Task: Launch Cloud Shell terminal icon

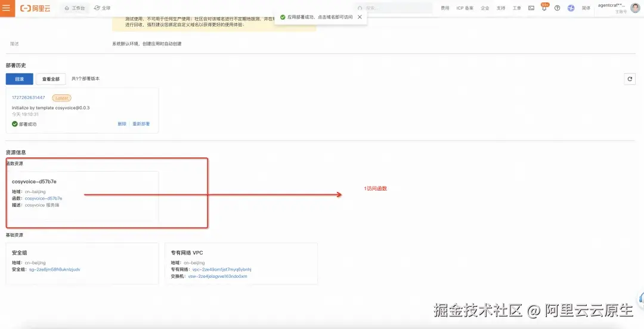Action: (x=531, y=8)
